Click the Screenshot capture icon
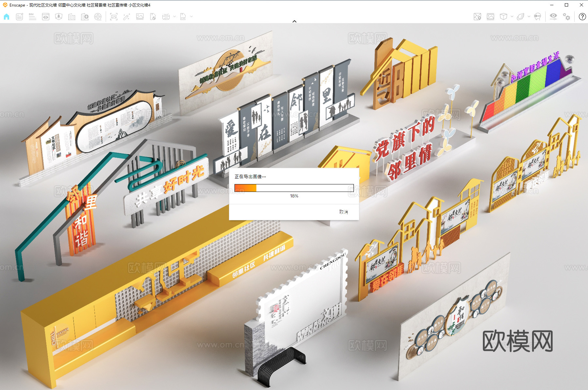This screenshot has width=588, height=390. pos(114,17)
